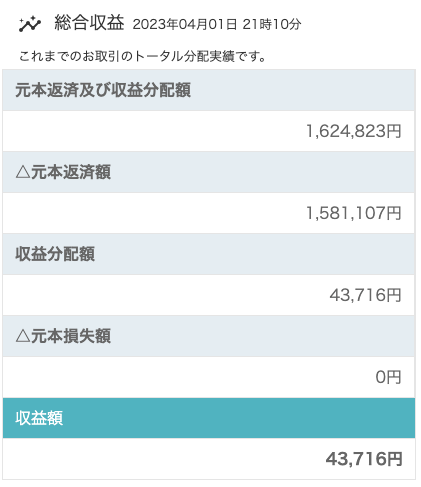The height and width of the screenshot is (487, 421).
Task: Click the 1,624,823円 amount
Action: tap(354, 131)
